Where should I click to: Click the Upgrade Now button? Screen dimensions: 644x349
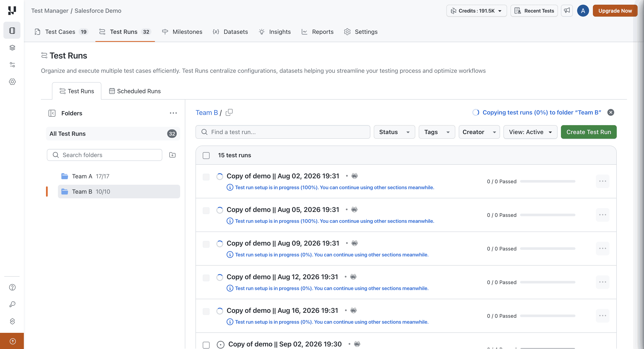[615, 11]
